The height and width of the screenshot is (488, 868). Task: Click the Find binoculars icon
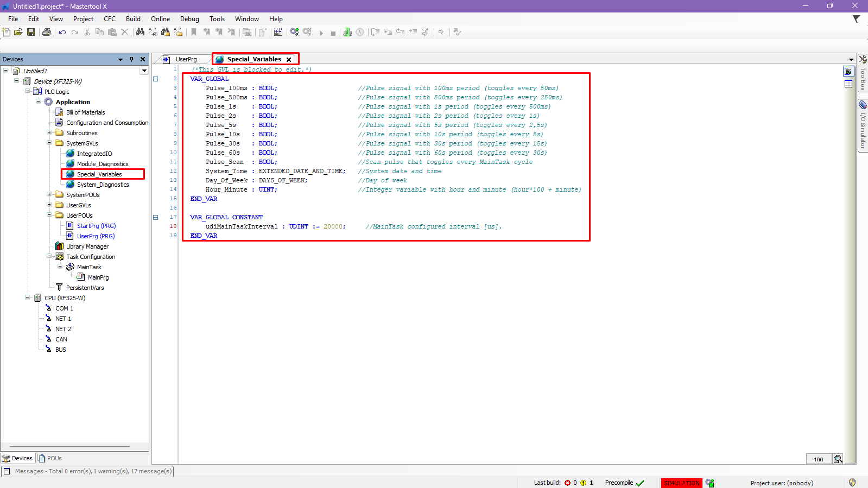140,33
